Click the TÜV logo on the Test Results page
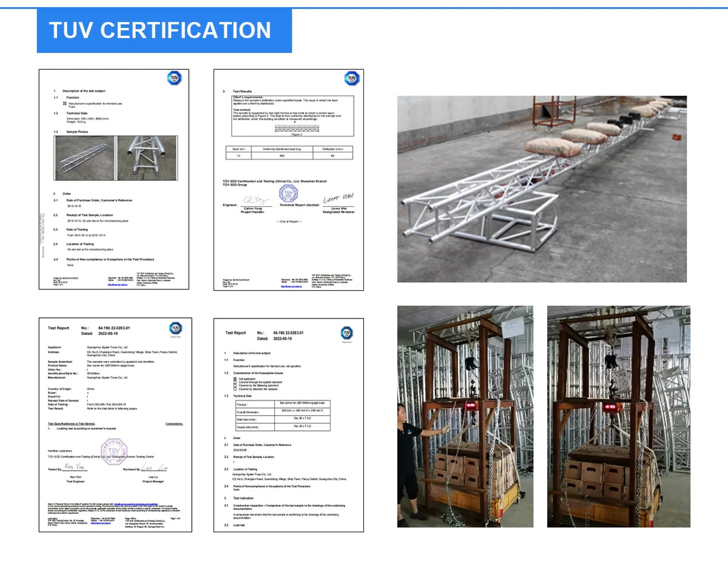Viewport: 728px width, 565px height. tap(352, 78)
